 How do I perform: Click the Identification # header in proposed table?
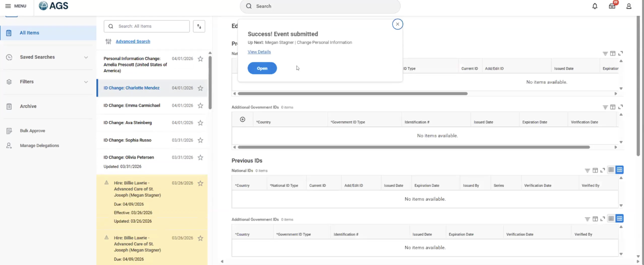pos(417,122)
